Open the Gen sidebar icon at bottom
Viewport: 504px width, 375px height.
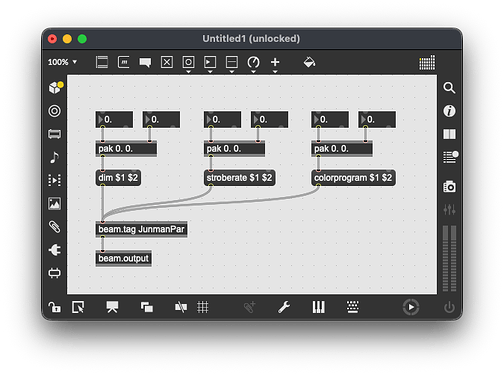pyautogui.click(x=55, y=273)
